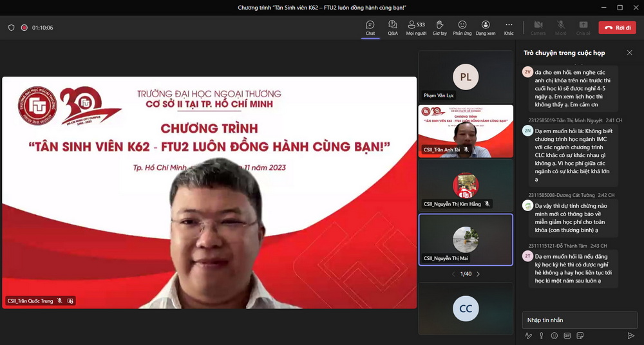Send the chat message
The height and width of the screenshot is (345, 644).
tap(631, 335)
